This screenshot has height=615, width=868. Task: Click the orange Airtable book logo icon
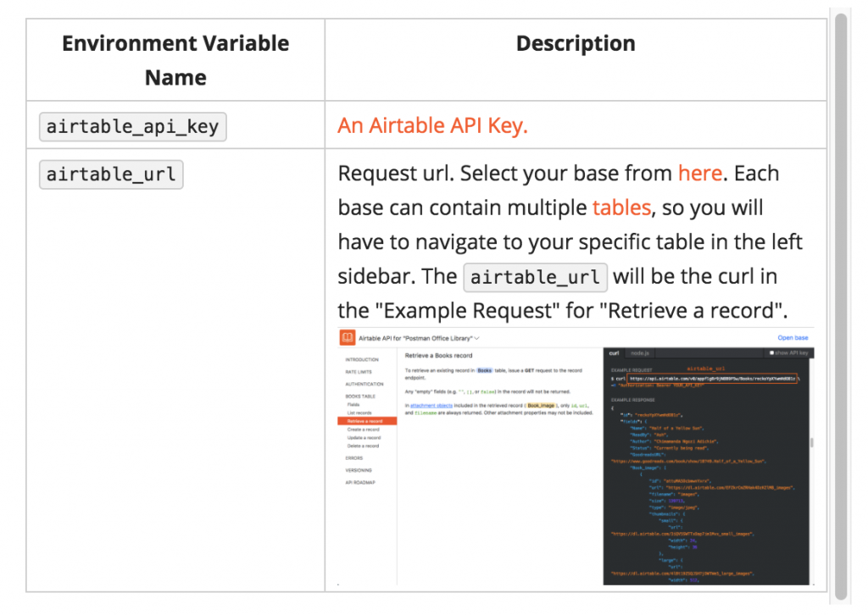348,337
